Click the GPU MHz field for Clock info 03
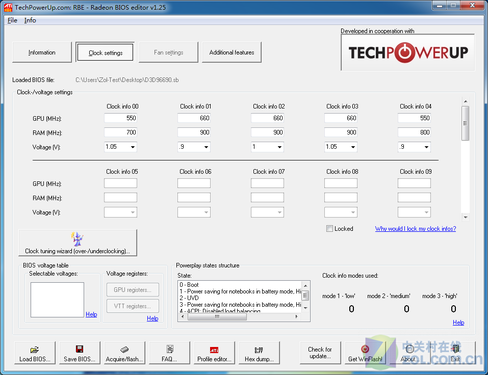Viewport: 488px width, 375px height. tap(340, 118)
